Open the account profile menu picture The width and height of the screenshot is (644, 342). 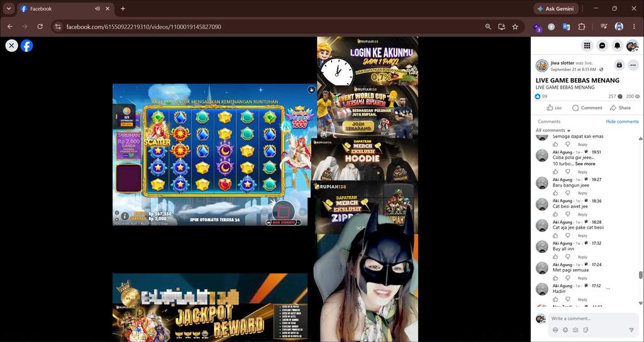click(x=631, y=45)
